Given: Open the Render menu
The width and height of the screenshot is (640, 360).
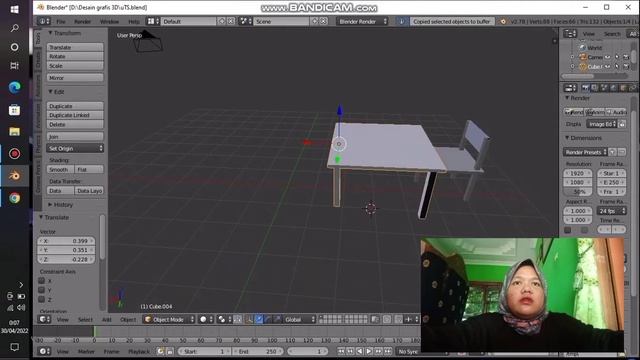Looking at the screenshot, I should coord(82,21).
